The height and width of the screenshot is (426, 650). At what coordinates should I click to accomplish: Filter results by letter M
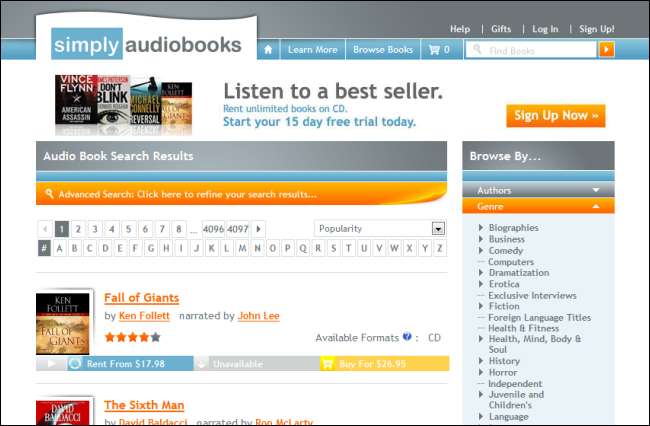[243, 248]
